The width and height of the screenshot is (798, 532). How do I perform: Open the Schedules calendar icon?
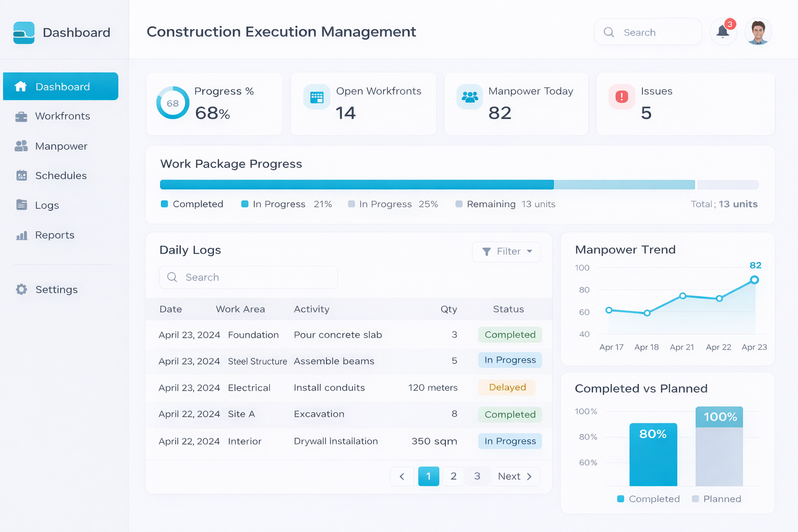21,176
